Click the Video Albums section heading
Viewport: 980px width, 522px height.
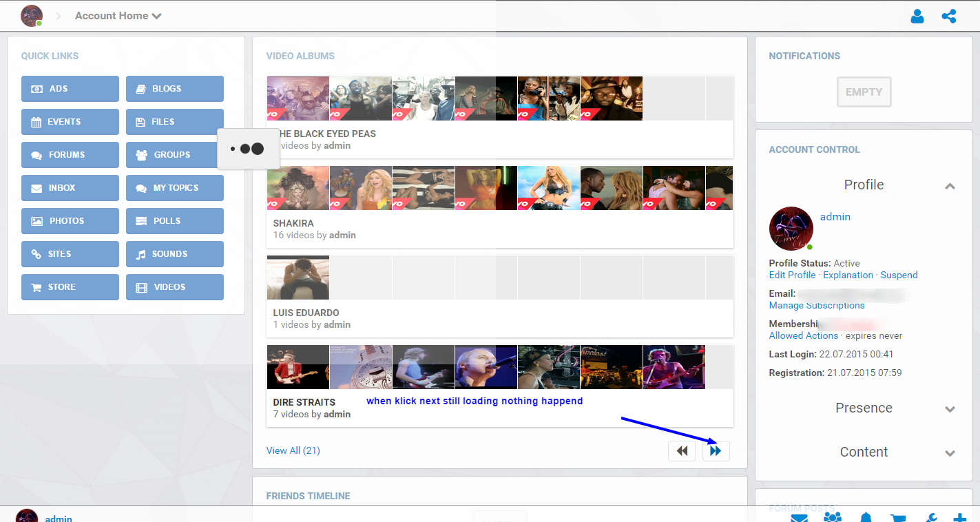tap(300, 56)
